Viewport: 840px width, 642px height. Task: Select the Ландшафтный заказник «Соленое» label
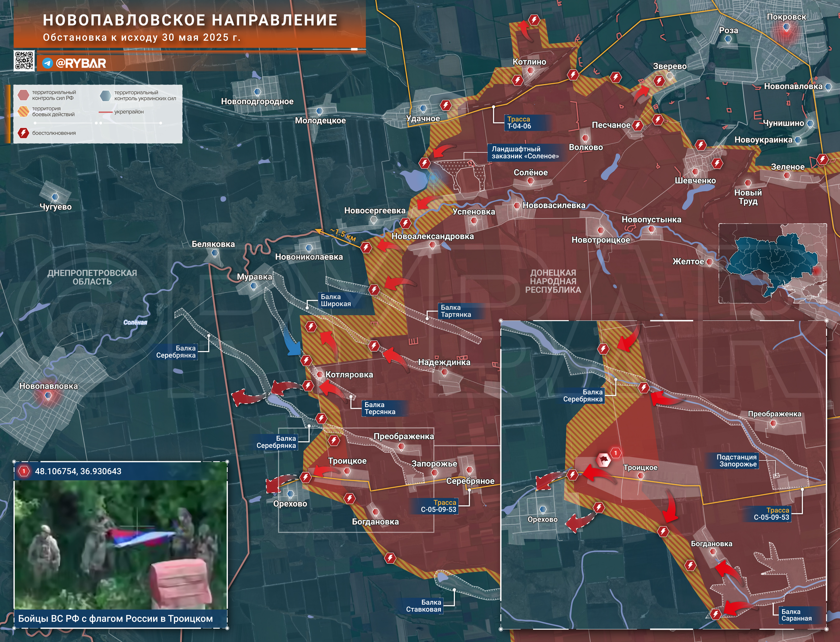click(525, 153)
